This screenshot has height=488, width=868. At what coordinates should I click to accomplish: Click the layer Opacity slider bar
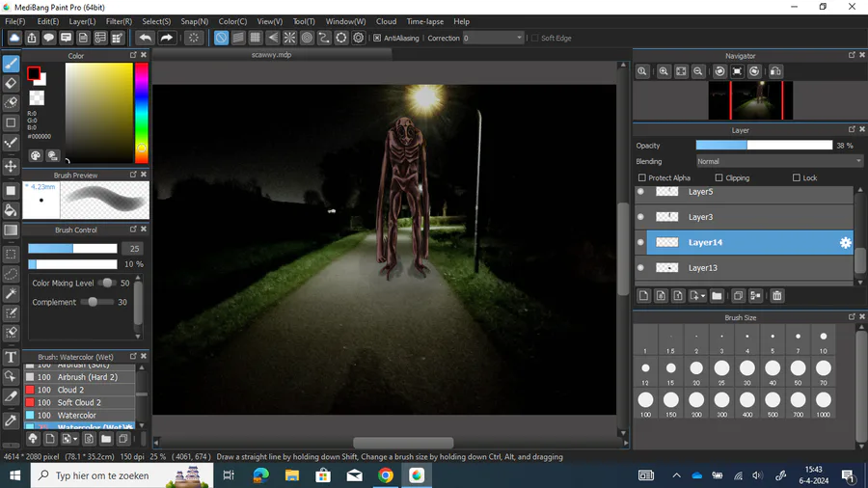point(764,146)
